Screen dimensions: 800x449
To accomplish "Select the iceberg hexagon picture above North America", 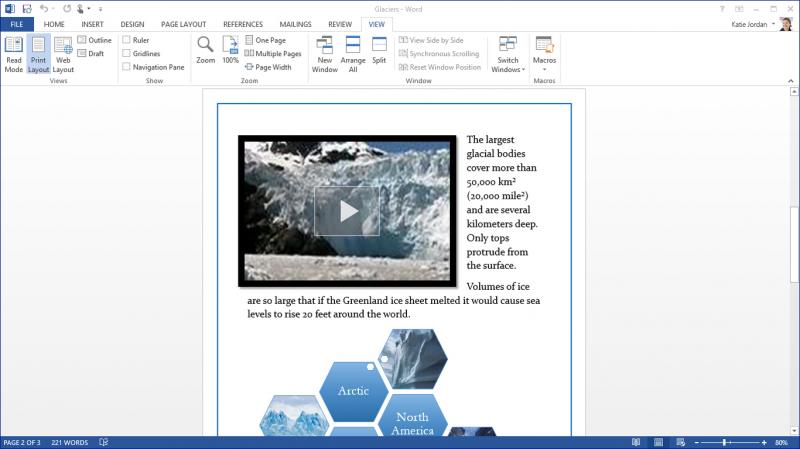I will pyautogui.click(x=413, y=359).
